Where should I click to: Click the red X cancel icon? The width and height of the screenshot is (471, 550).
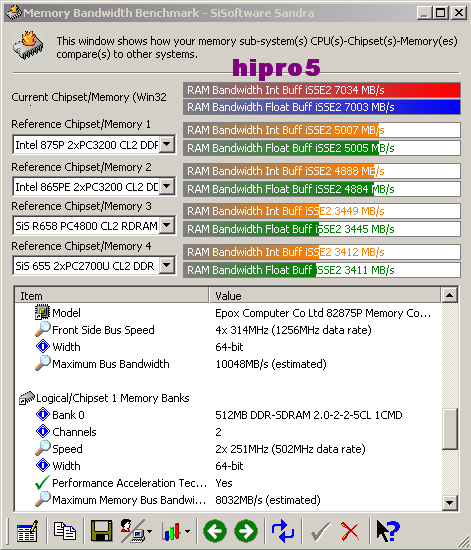coord(350,532)
